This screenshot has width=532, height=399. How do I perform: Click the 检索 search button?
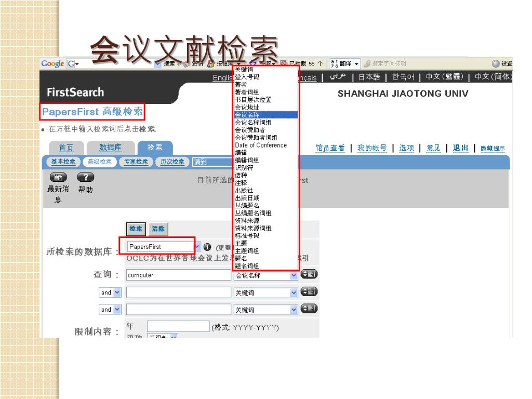[136, 229]
